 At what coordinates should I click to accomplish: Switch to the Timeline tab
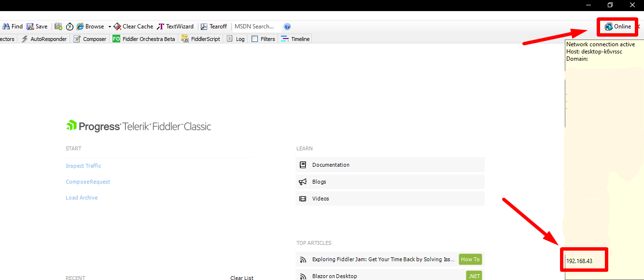pos(295,39)
